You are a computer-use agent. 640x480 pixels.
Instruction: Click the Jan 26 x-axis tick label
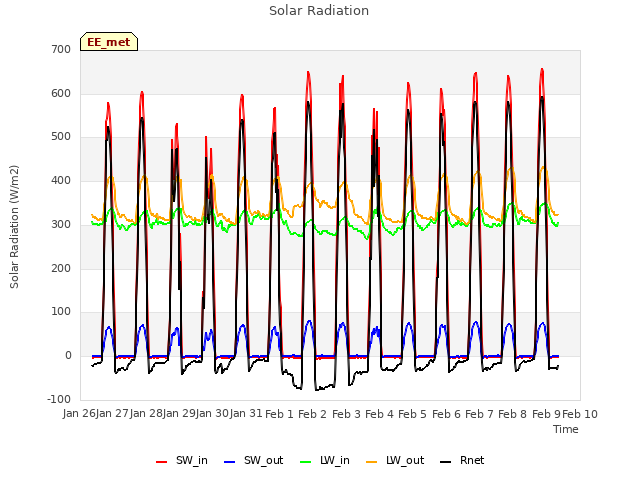(x=79, y=414)
